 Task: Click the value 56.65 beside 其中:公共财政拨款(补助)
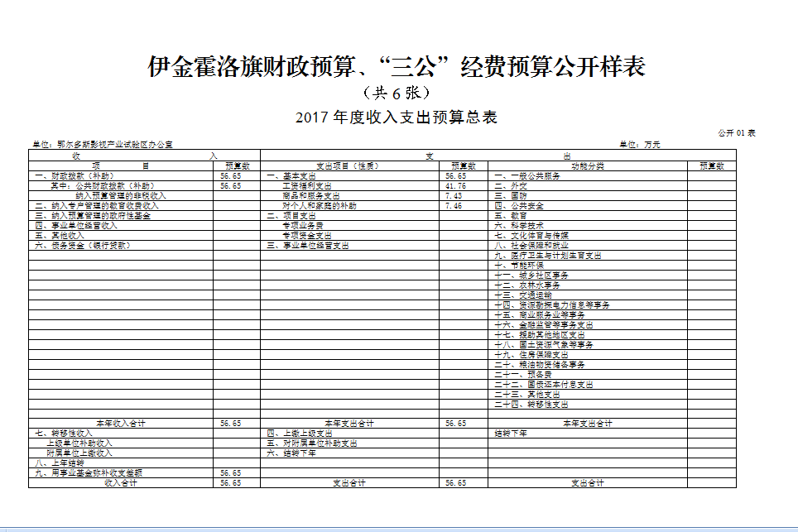(x=231, y=186)
